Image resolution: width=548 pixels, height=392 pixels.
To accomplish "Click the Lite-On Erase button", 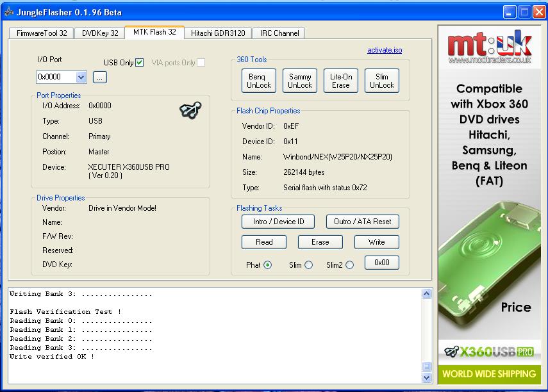I will pyautogui.click(x=341, y=81).
